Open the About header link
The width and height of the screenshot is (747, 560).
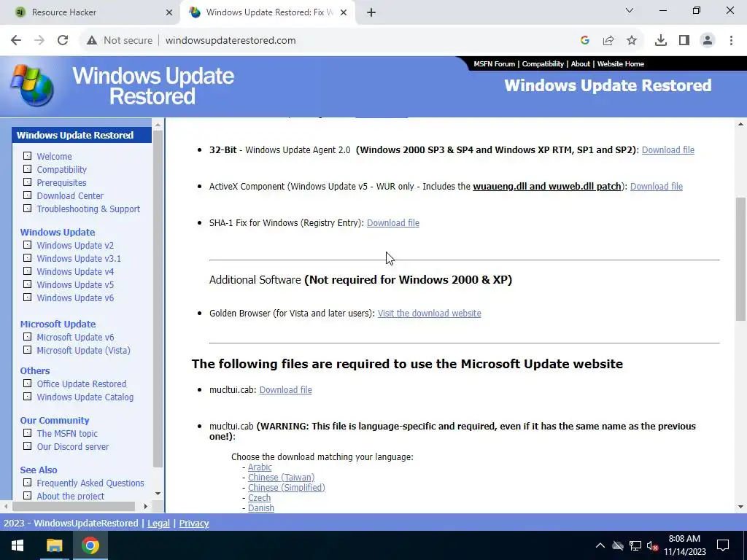point(580,64)
